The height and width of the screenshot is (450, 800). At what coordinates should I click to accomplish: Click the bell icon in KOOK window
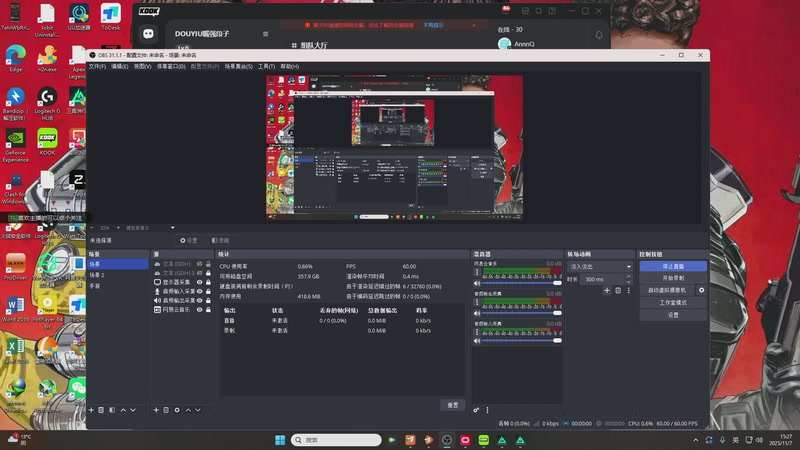[599, 35]
